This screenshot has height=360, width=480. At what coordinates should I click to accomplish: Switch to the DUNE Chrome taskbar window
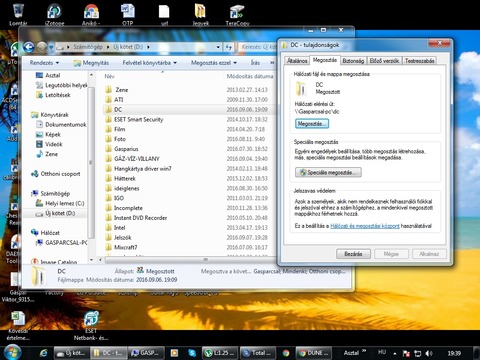point(313,353)
